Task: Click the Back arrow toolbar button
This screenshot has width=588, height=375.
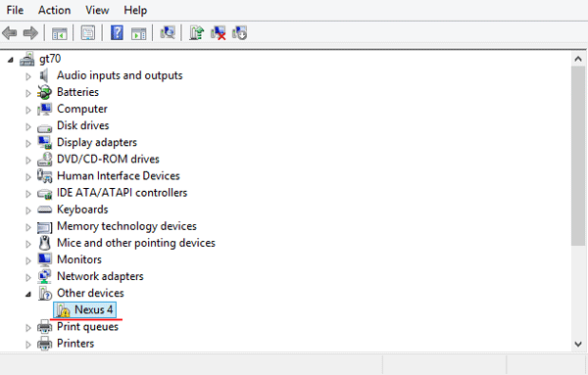Action: point(10,33)
